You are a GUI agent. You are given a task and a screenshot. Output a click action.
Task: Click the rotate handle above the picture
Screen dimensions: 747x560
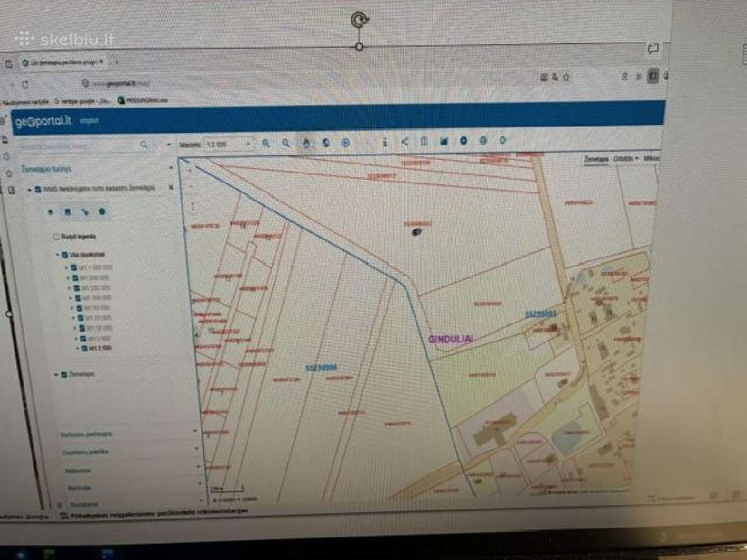click(359, 20)
